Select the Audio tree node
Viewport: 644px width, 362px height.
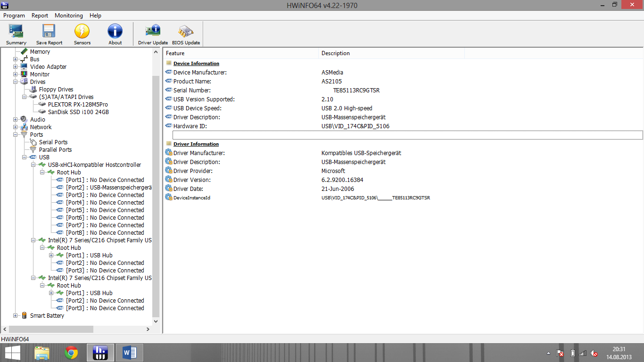pyautogui.click(x=38, y=120)
